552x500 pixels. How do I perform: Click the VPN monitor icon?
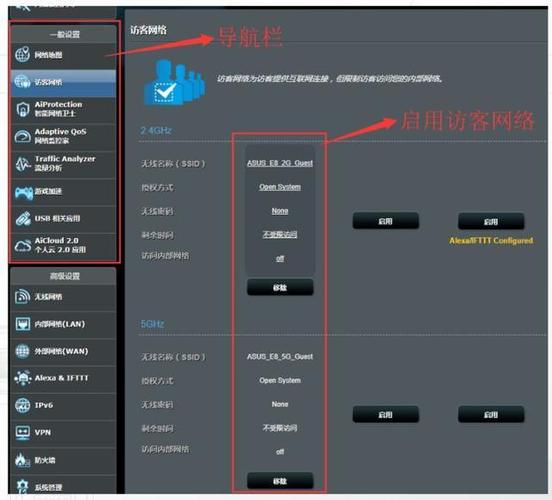[x=23, y=432]
